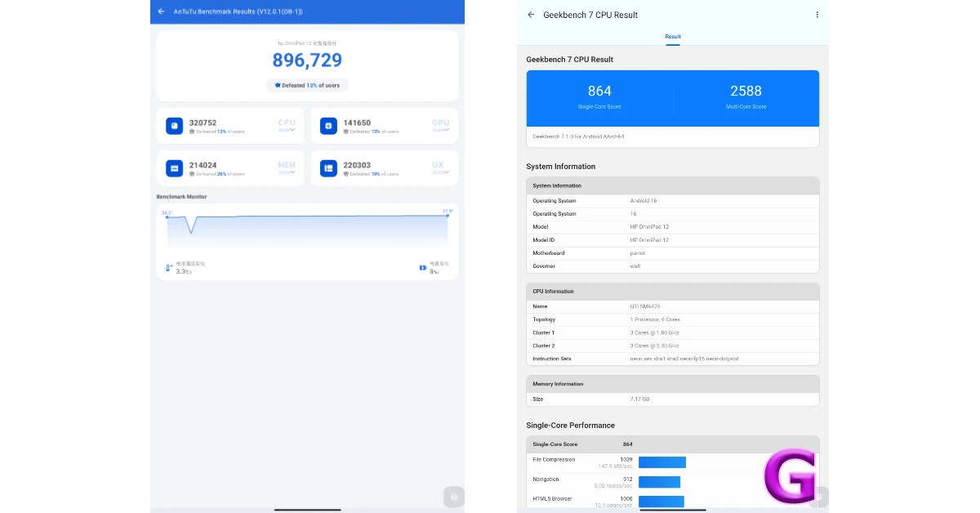Click the File Compression score bar
The width and height of the screenshot is (980, 513).
(662, 462)
